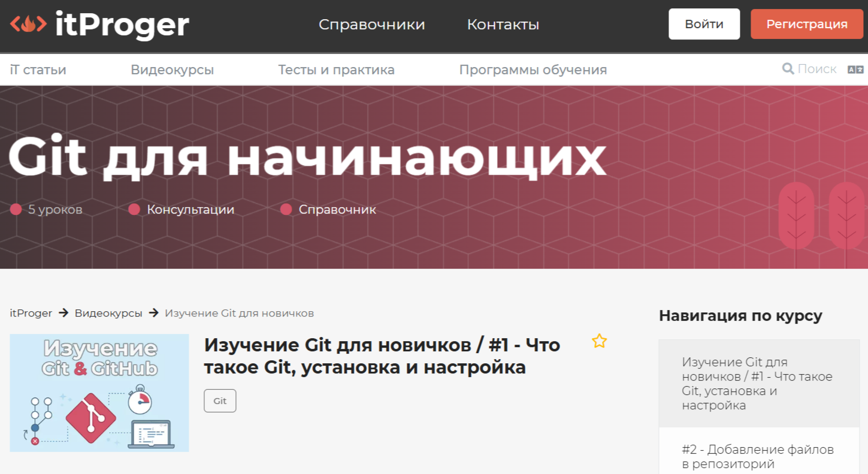The height and width of the screenshot is (474, 868).
Task: Open the Контакты menu item
Action: click(x=503, y=25)
